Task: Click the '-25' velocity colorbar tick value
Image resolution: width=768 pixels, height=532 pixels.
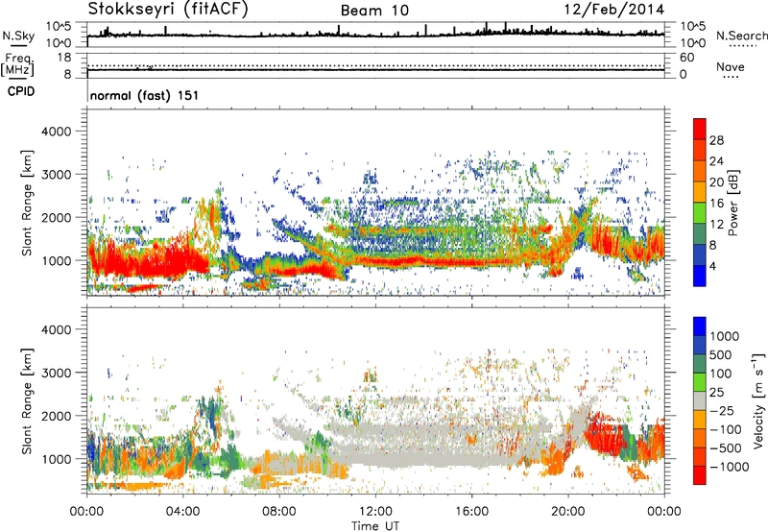Action: coord(724,410)
